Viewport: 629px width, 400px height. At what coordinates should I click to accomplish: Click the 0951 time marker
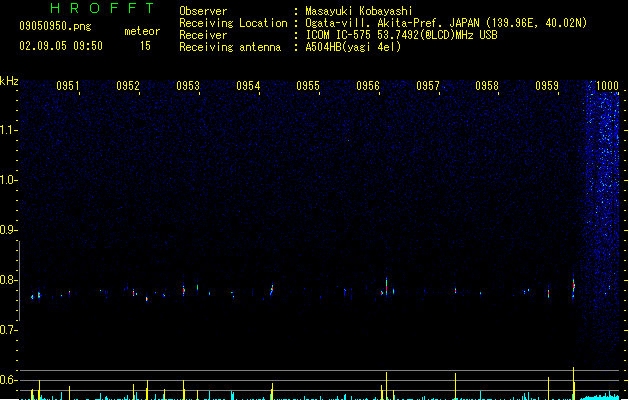(68, 86)
